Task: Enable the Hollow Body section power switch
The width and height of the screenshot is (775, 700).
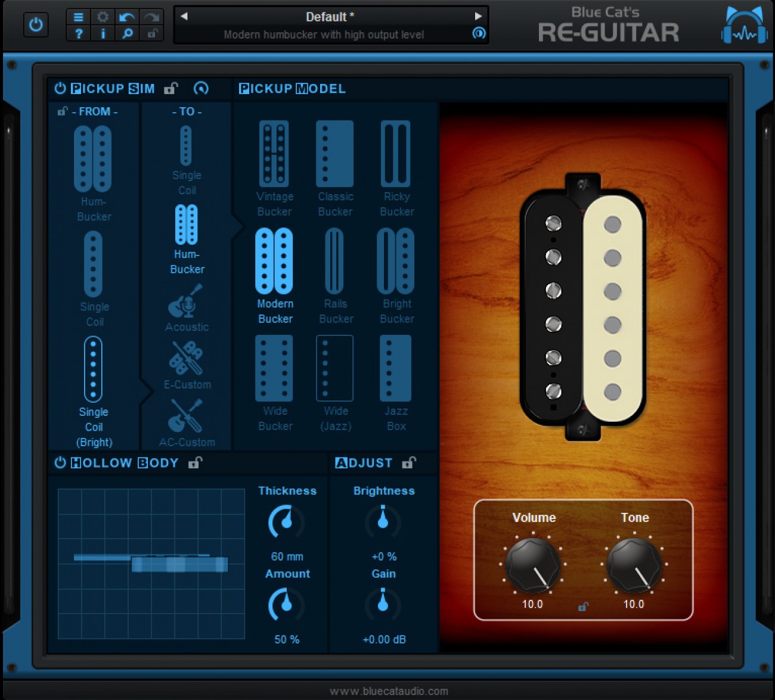Action: pyautogui.click(x=60, y=463)
